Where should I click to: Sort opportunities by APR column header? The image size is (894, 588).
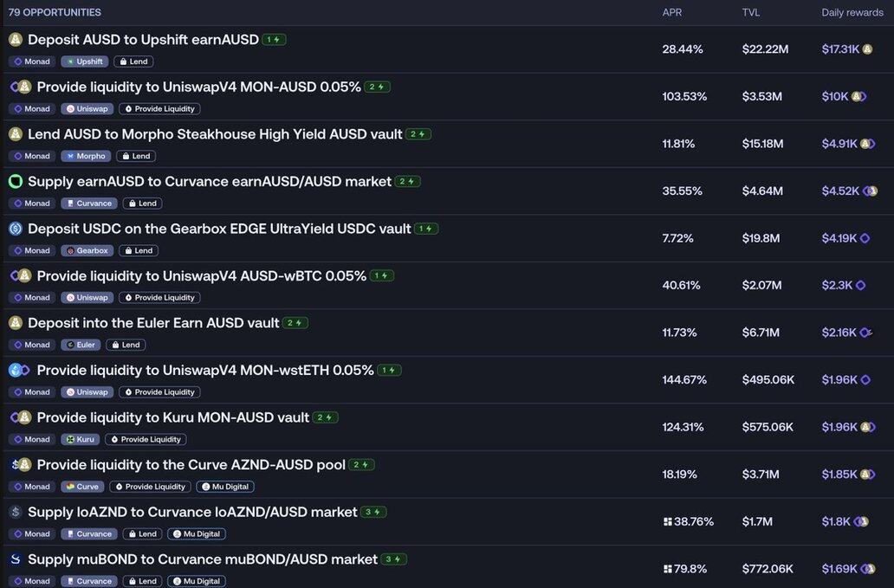pos(672,12)
